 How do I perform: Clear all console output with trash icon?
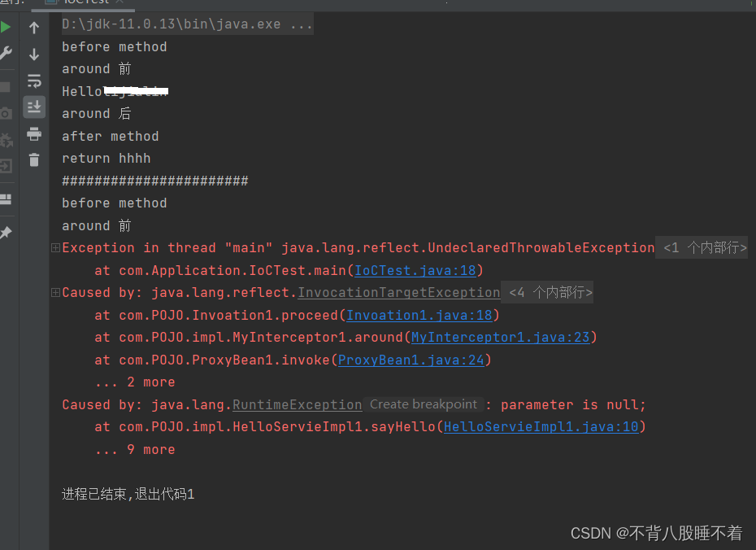[33, 160]
